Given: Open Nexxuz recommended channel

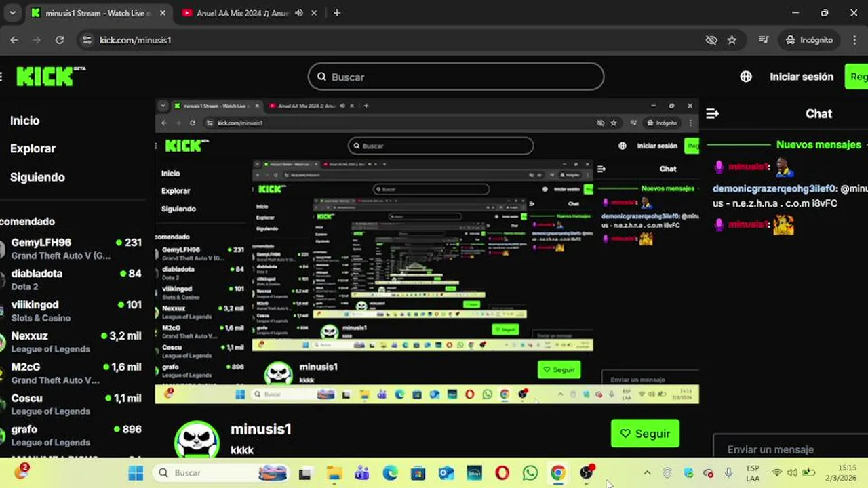Looking at the screenshot, I should [73, 342].
